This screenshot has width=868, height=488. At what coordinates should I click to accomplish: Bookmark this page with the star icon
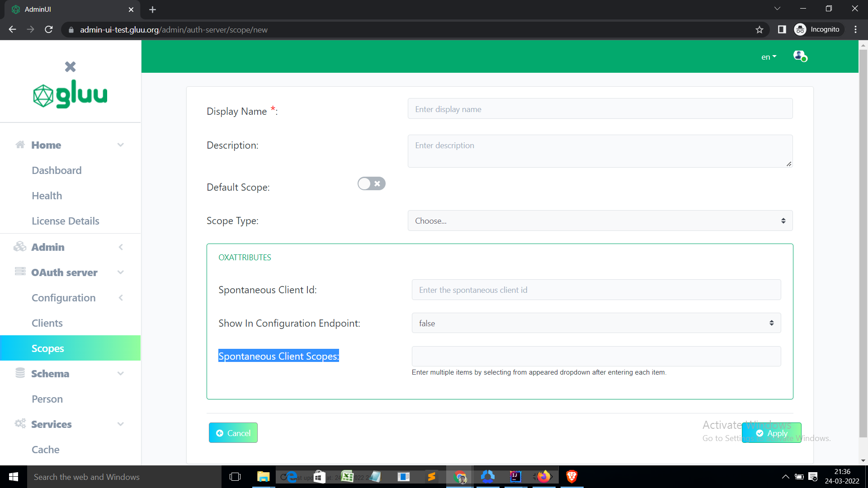pyautogui.click(x=759, y=29)
